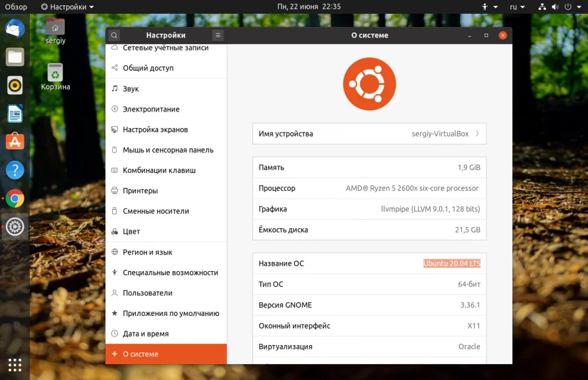Image resolution: width=588 pixels, height=380 pixels.
Task: Click the clock showing Пн, 22 июня
Action: click(x=309, y=7)
